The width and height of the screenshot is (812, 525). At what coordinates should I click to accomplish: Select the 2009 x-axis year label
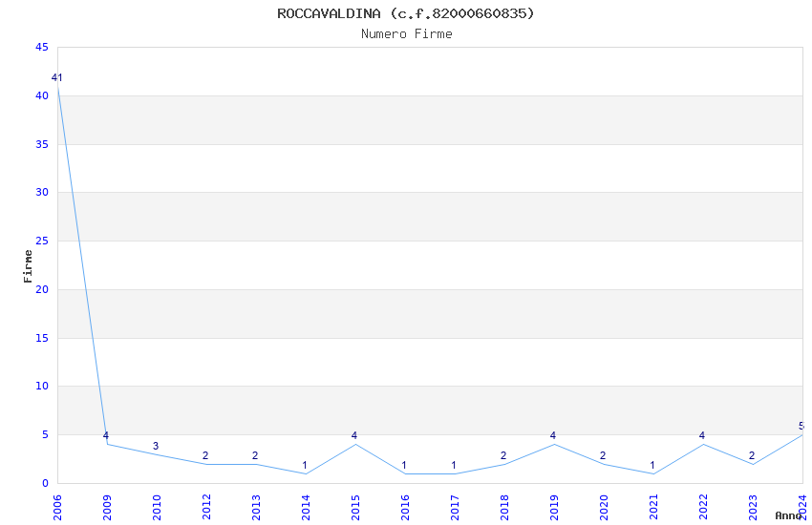[x=107, y=507]
